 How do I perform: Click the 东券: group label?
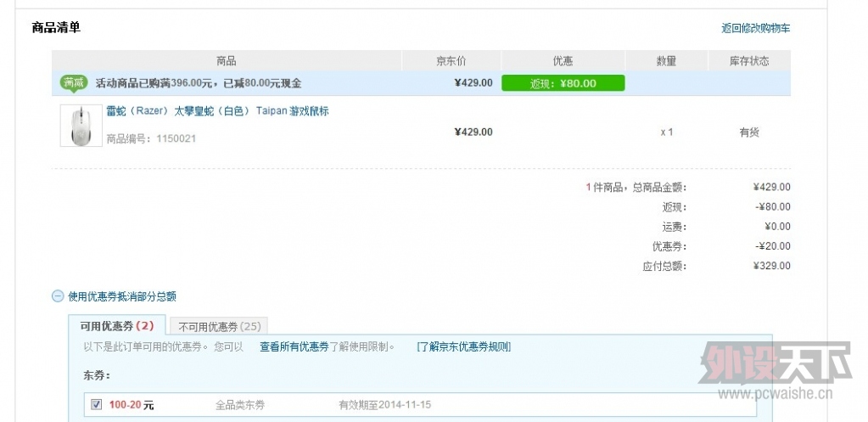point(97,376)
